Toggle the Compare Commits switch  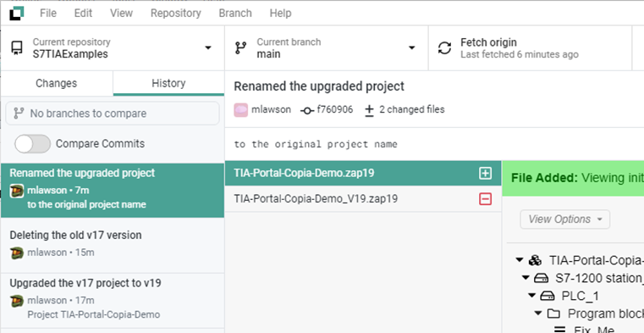tap(32, 144)
